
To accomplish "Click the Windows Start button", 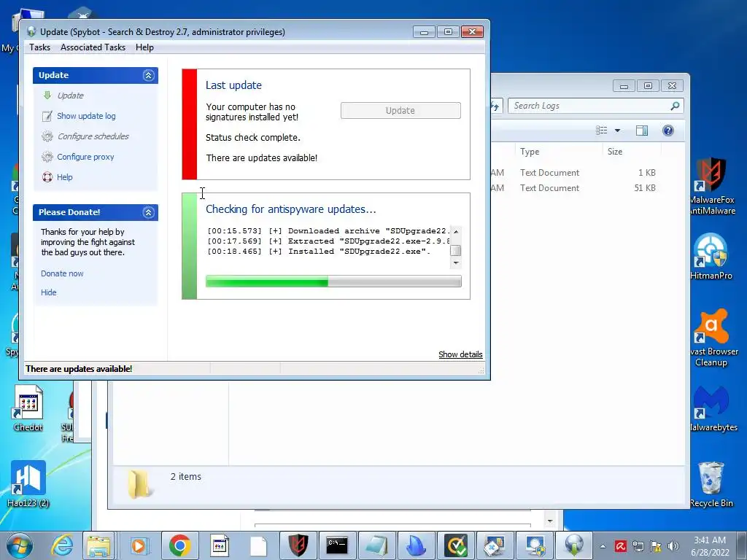I will (x=20, y=545).
